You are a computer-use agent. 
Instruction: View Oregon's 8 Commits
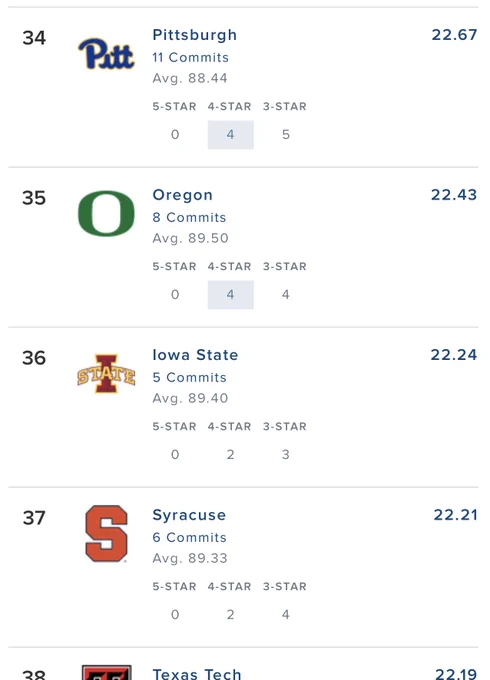coord(189,217)
